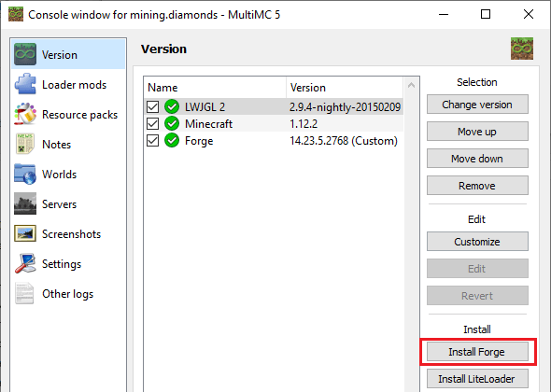Viewport: 551px width, 392px height.
Task: Click the Change version button
Action: point(477,105)
